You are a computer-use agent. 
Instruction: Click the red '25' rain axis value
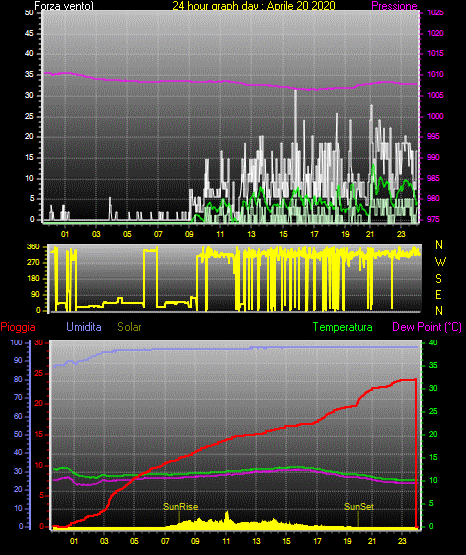point(39,373)
